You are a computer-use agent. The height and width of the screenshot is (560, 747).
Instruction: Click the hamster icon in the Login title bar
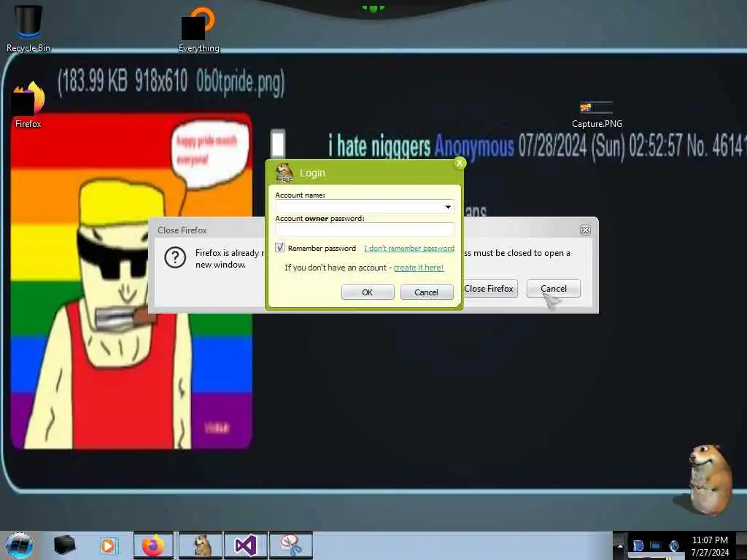(284, 172)
